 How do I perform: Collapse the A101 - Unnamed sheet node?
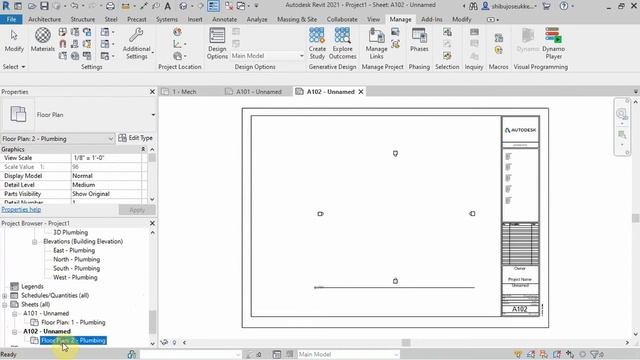15,313
